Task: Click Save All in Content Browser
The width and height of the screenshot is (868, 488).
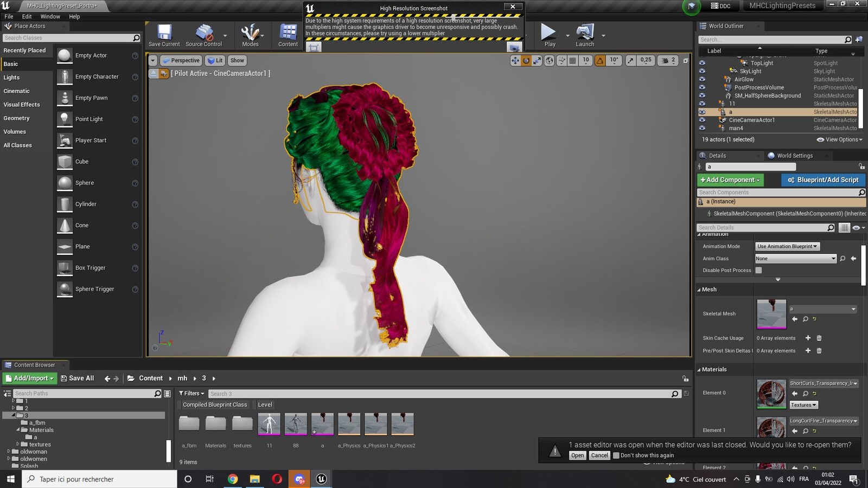Action: 77,378
